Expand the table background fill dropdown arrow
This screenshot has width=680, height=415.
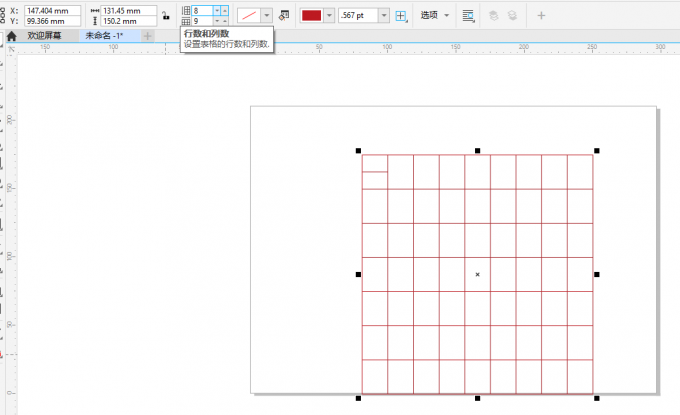pos(267,16)
